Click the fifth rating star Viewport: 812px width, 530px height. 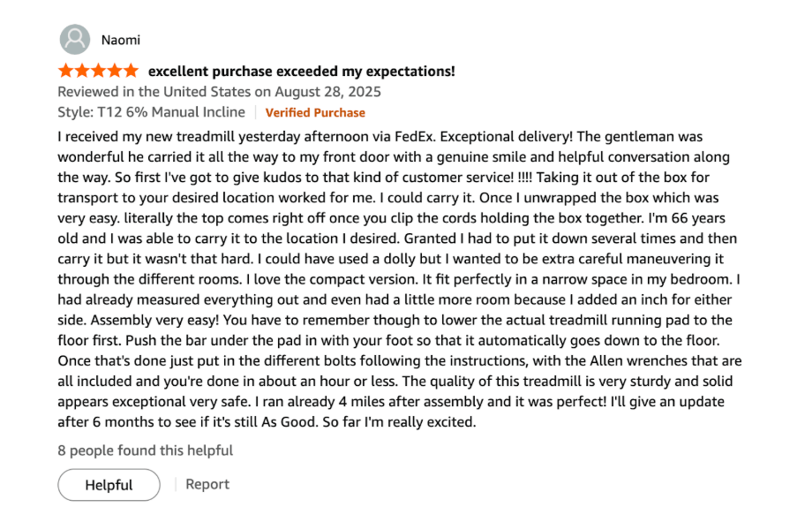132,70
